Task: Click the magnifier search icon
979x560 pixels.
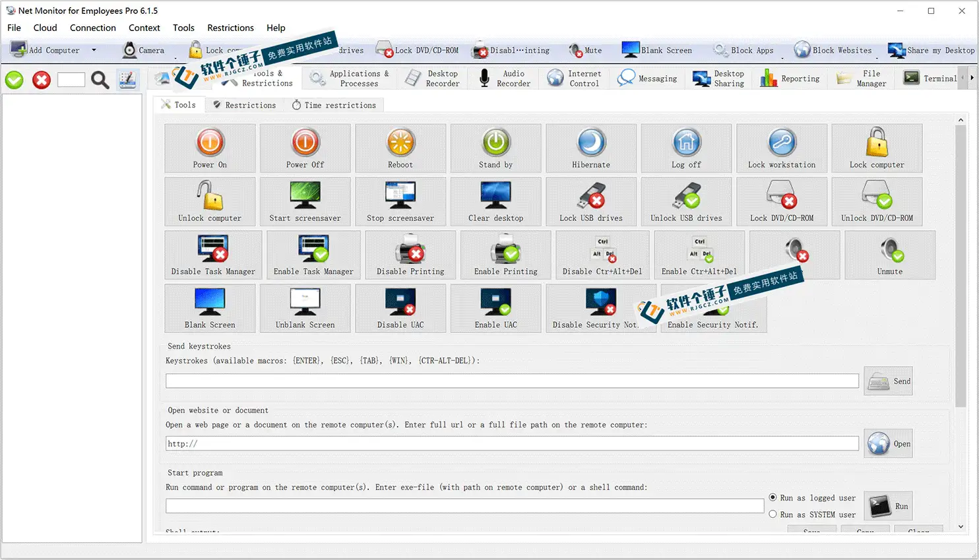Action: pos(100,80)
